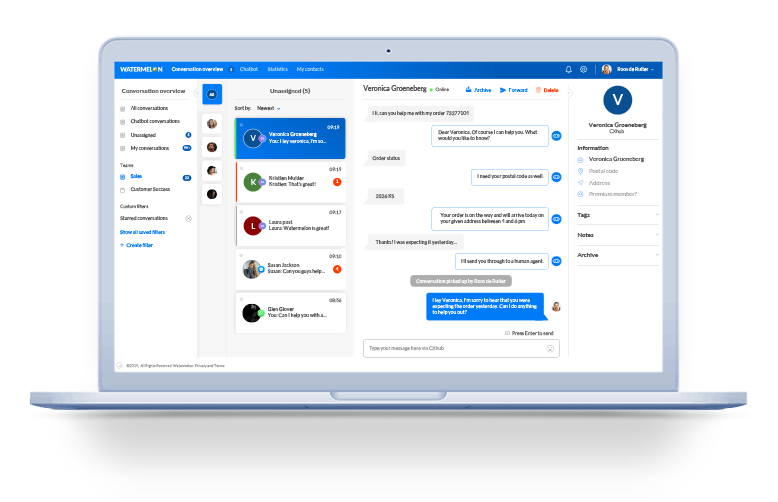Click the 'Premium member?' information field
The image size is (778, 502).
pos(613,194)
